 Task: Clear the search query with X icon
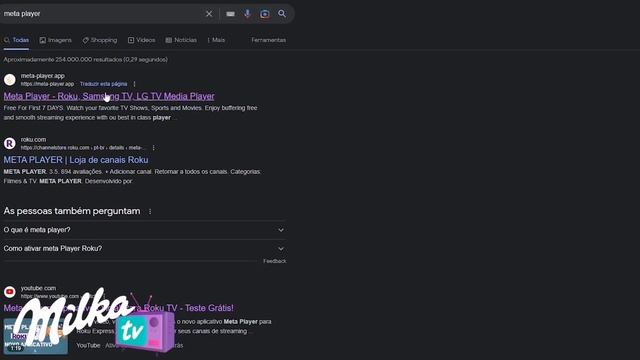click(x=209, y=14)
